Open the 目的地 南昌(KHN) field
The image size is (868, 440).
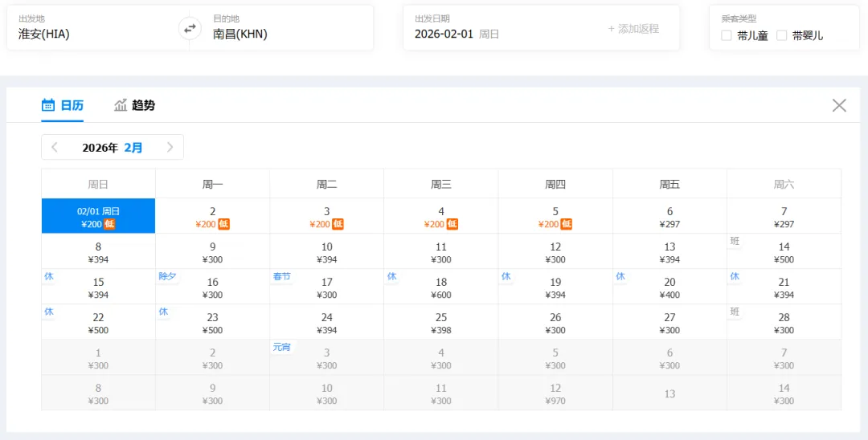coord(281,28)
